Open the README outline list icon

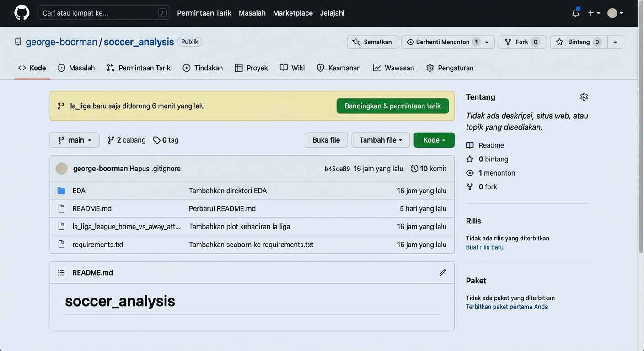click(x=61, y=273)
